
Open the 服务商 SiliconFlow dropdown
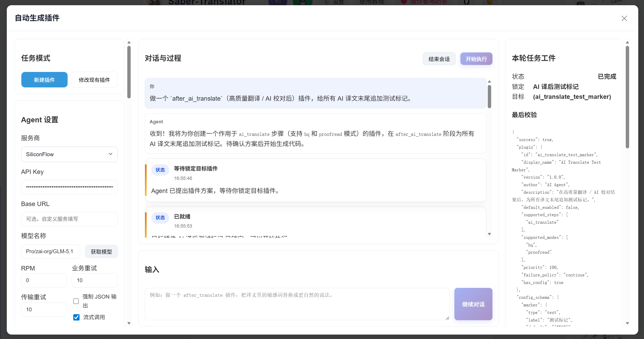tap(69, 154)
